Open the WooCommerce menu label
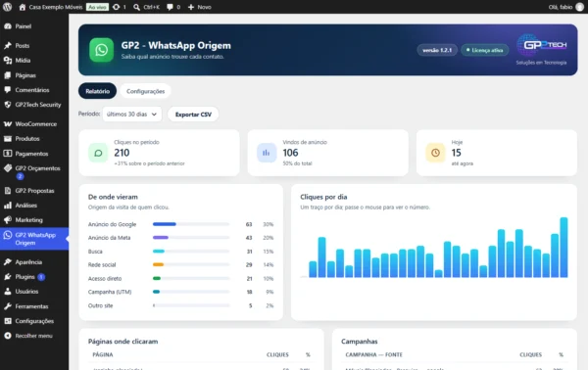This screenshot has height=370, width=588. (x=36, y=124)
